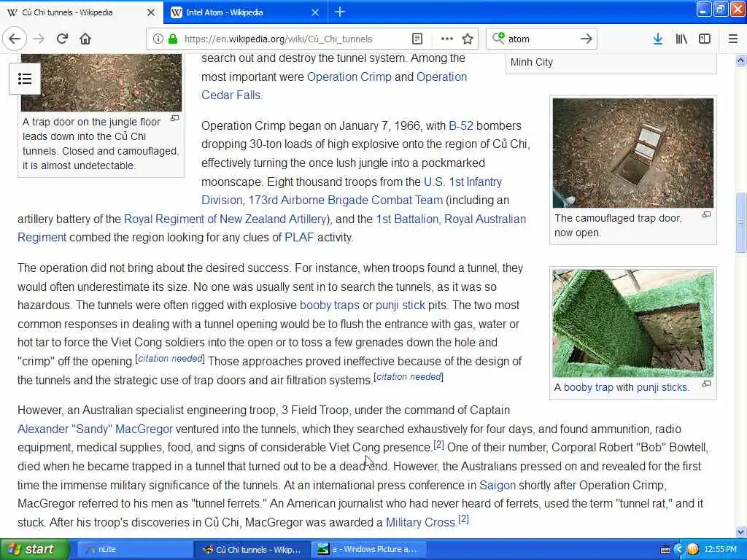Click the vertical scrollbar thumb
Viewport: 747px width, 560px height.
point(740,222)
